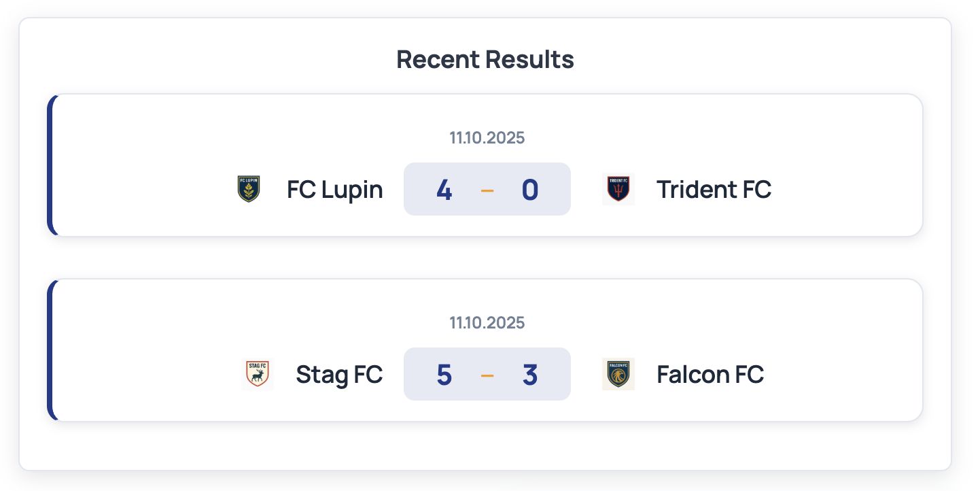Click the blue accent bar on Stag match card
This screenshot has height=491, width=980.
50,350
